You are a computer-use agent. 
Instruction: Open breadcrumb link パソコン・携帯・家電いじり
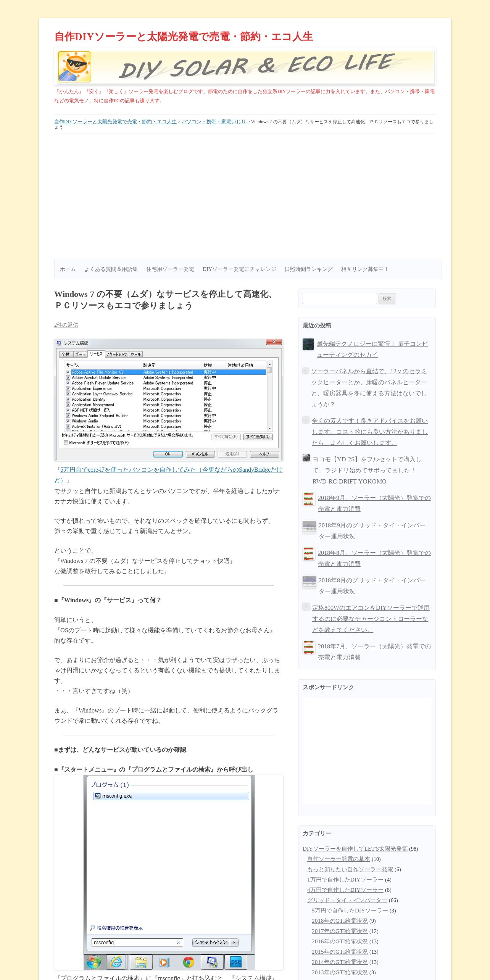214,122
